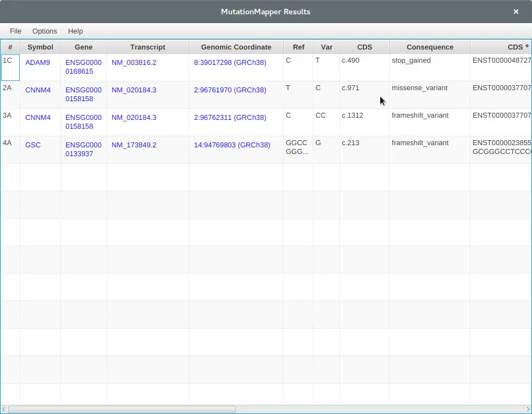This screenshot has width=532, height=414.
Task: Select the ENST cell in row 2A
Action: click(x=501, y=95)
